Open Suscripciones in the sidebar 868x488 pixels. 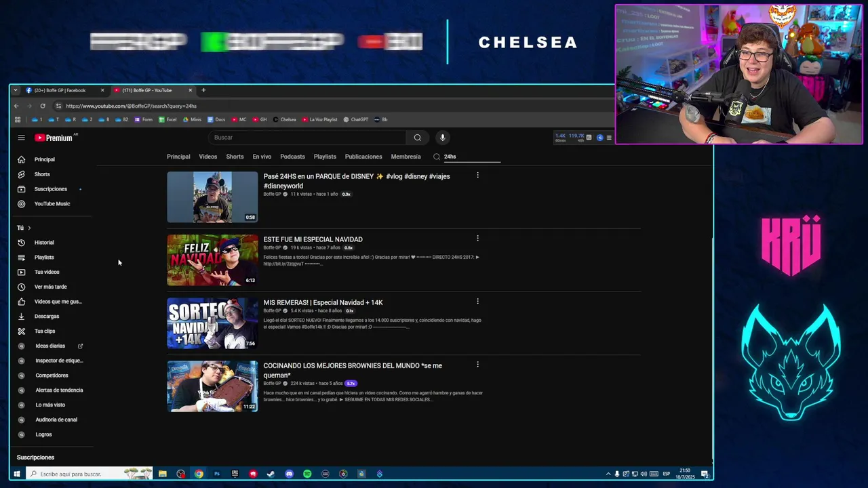[51, 189]
